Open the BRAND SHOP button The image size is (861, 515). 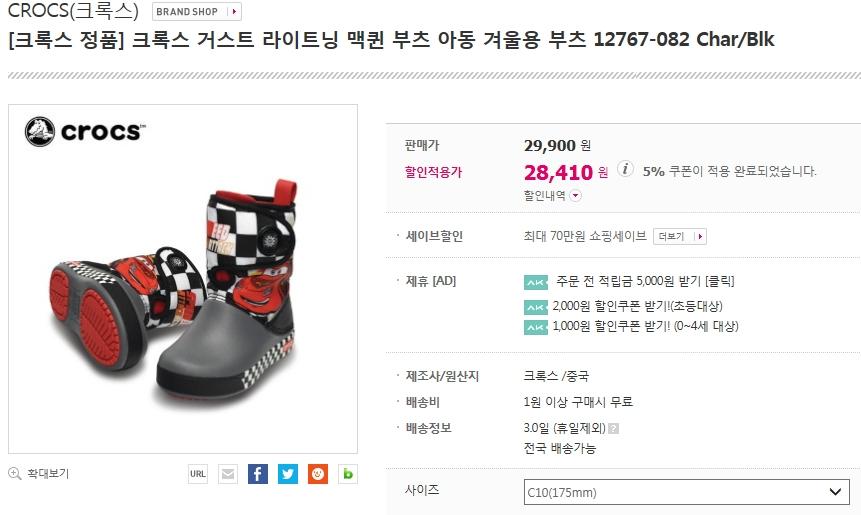pyautogui.click(x=197, y=12)
